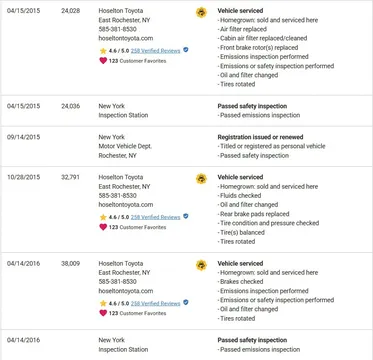The image size is (373, 360).
Task: Click the blue verified shield icon in 04/15/2015 entry
Action: point(186,50)
